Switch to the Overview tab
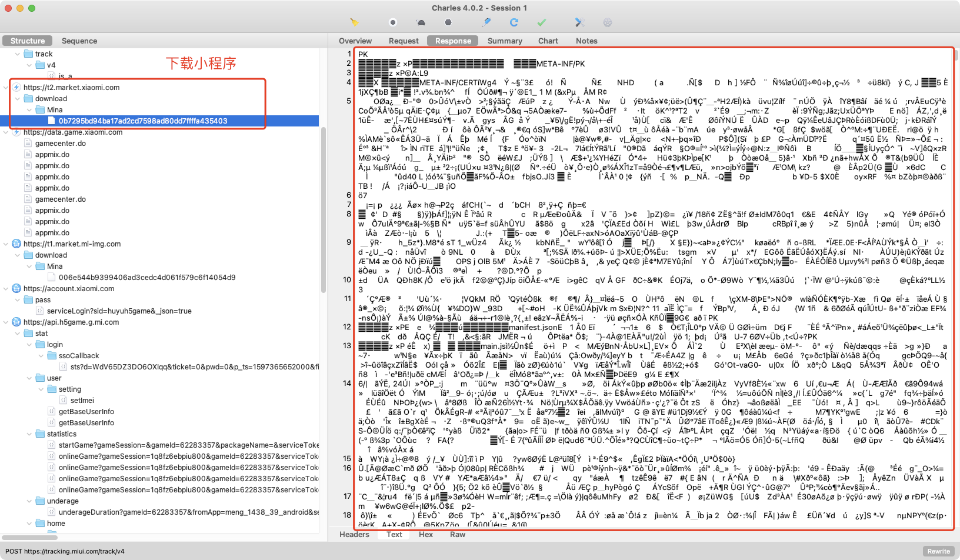 [x=355, y=41]
